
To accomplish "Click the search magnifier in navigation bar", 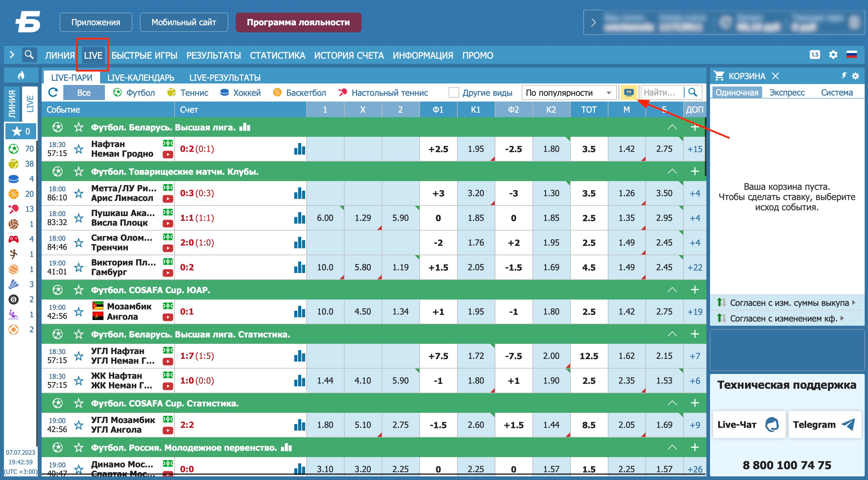I will coord(29,55).
